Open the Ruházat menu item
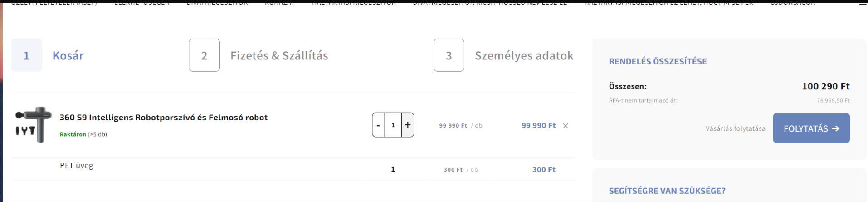The width and height of the screenshot is (868, 202). (279, 2)
